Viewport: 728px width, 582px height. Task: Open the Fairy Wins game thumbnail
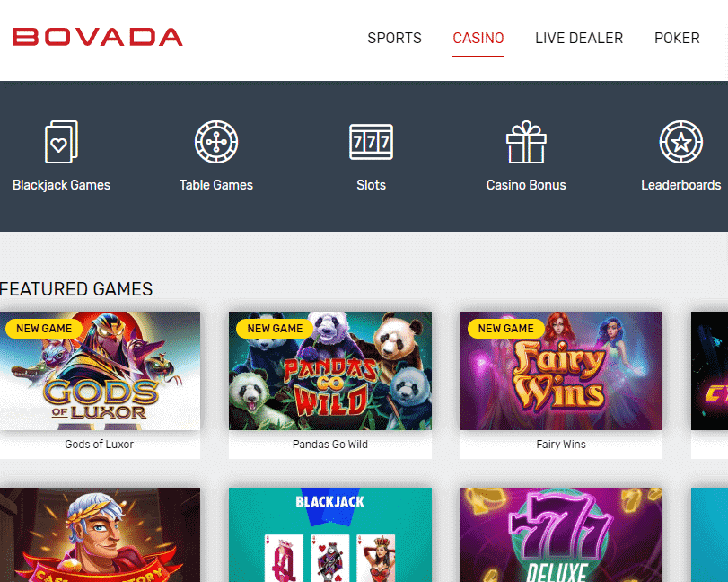561,371
